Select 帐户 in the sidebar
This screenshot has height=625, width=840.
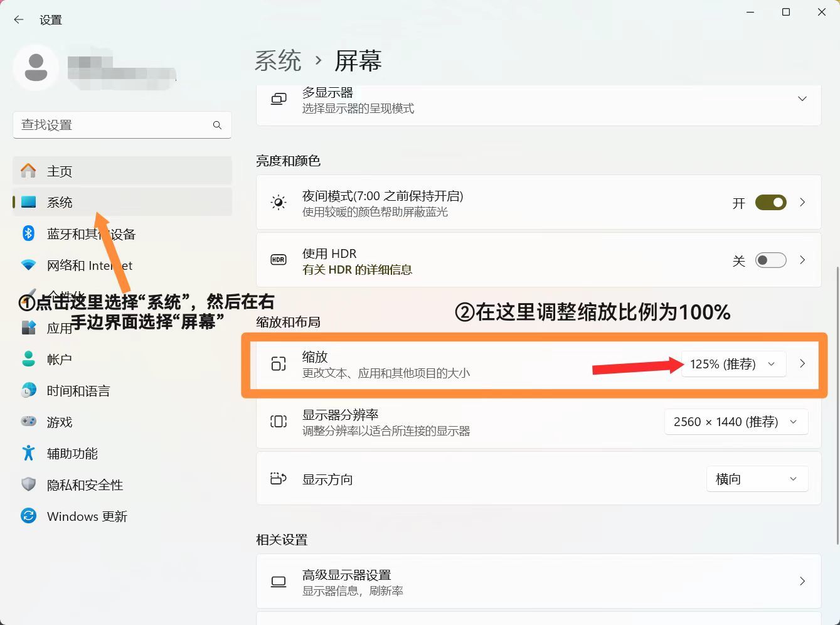pos(122,359)
